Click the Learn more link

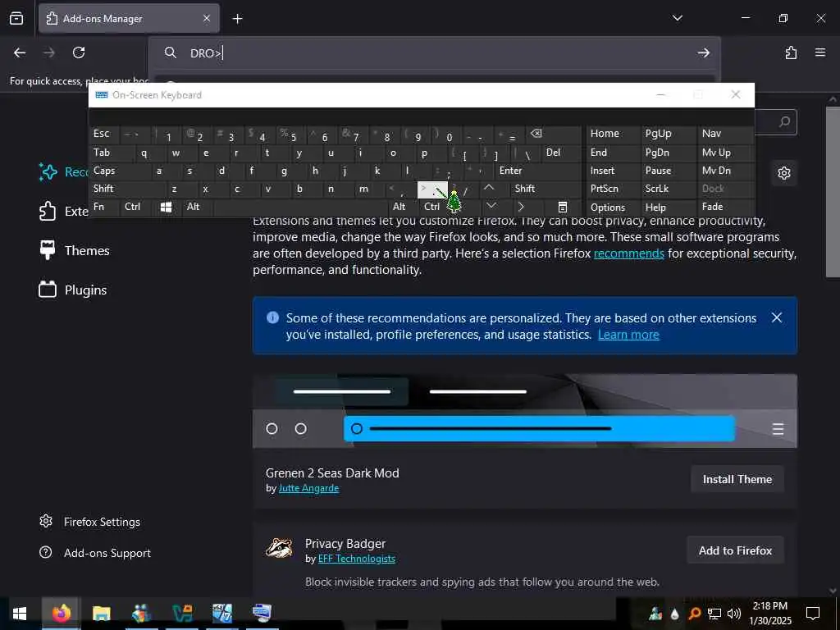pyautogui.click(x=628, y=335)
